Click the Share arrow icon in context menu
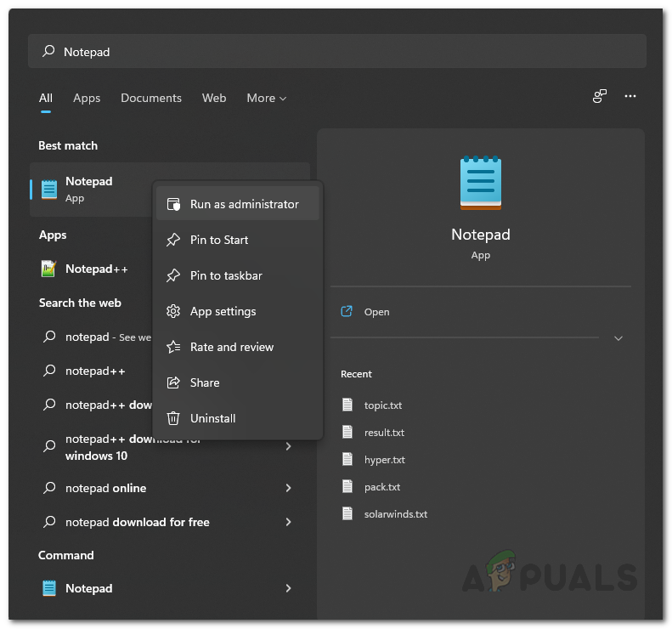This screenshot has width=672, height=629. (x=173, y=382)
